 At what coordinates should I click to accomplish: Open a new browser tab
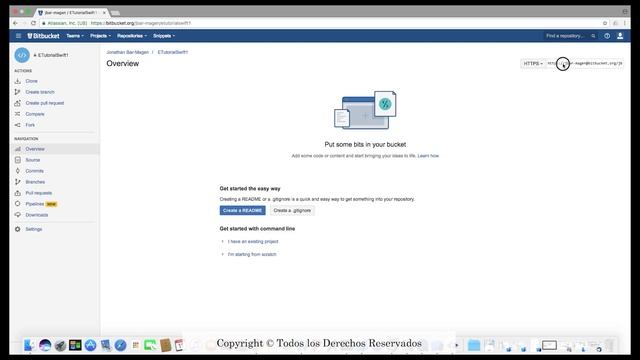coord(116,13)
